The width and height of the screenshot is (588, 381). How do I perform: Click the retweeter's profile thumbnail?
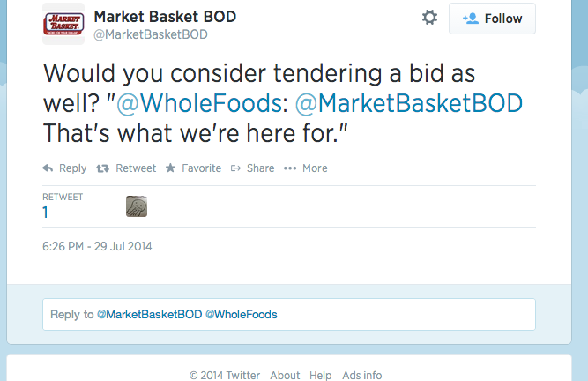pyautogui.click(x=137, y=206)
